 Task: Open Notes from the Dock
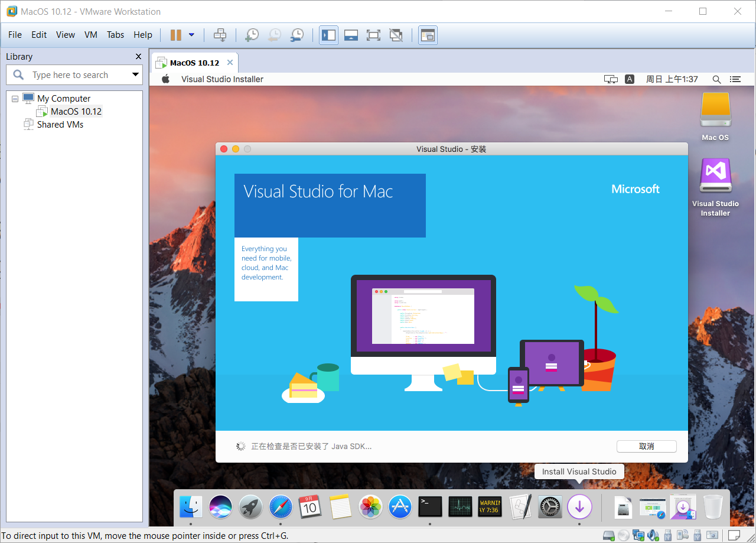pos(340,506)
